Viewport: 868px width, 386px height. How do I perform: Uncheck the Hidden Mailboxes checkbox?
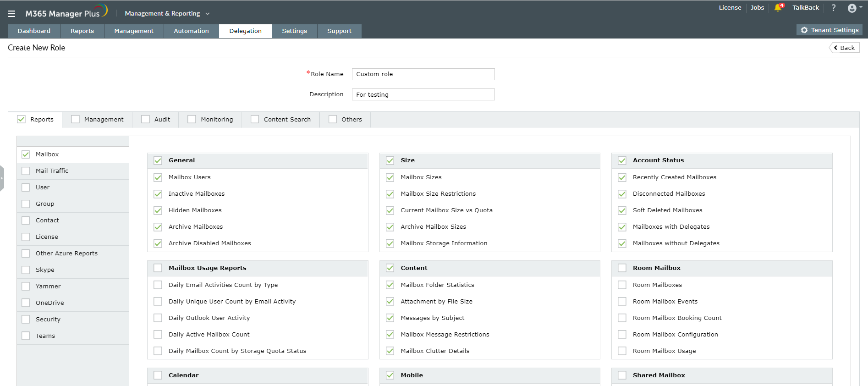[158, 210]
